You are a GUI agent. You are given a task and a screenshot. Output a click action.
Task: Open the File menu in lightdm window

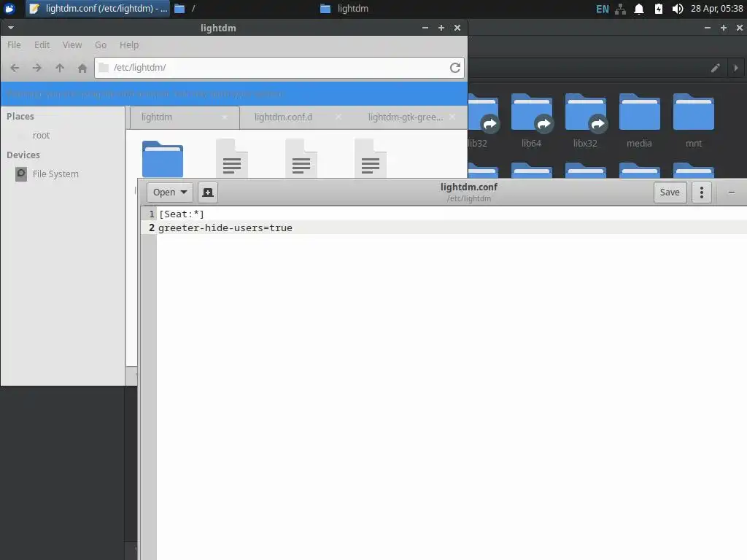tap(14, 44)
